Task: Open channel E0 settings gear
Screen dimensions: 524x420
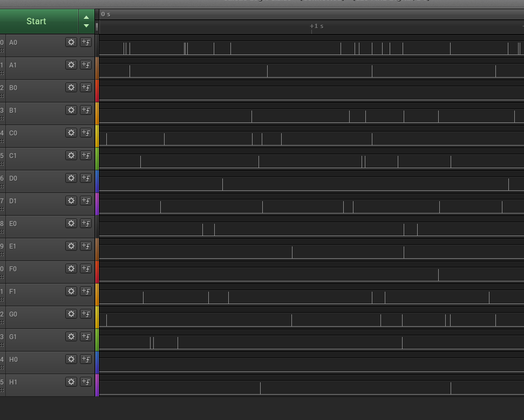Action: point(71,223)
